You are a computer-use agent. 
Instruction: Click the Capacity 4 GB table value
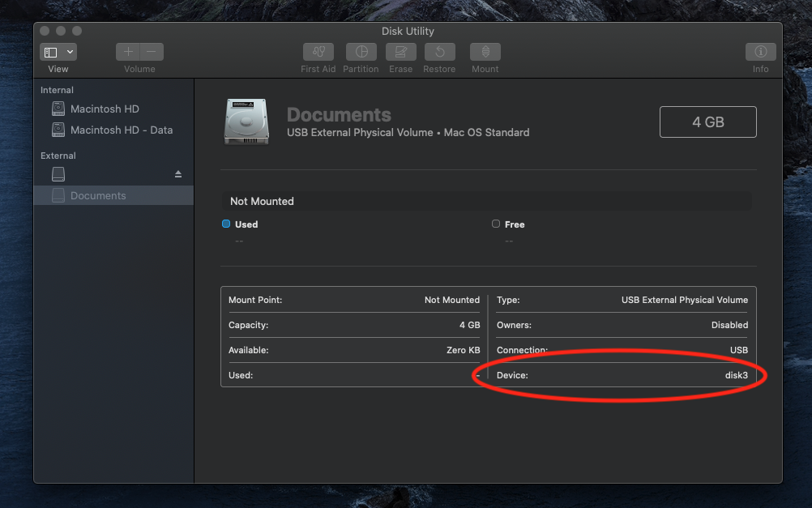469,325
